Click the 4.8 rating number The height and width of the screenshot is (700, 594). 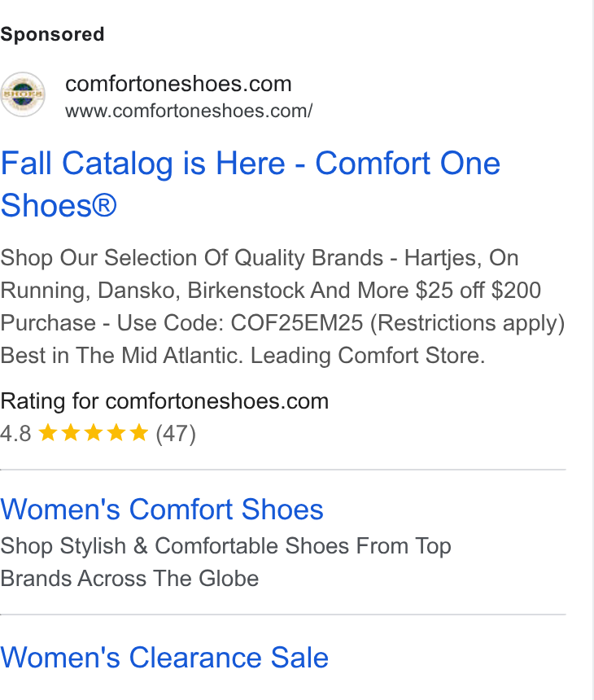15,434
